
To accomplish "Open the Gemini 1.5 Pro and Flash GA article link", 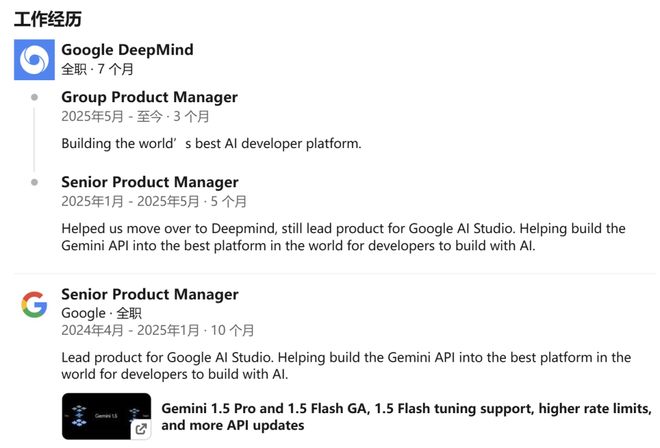I will pos(406,417).
